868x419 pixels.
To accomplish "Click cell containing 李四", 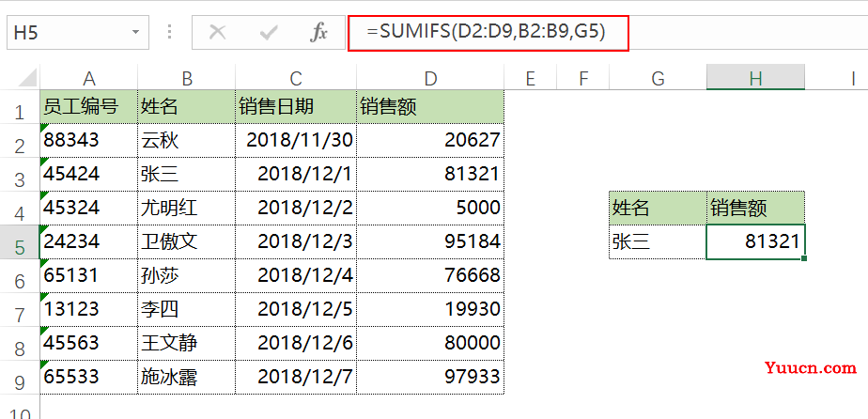I will click(x=187, y=309).
